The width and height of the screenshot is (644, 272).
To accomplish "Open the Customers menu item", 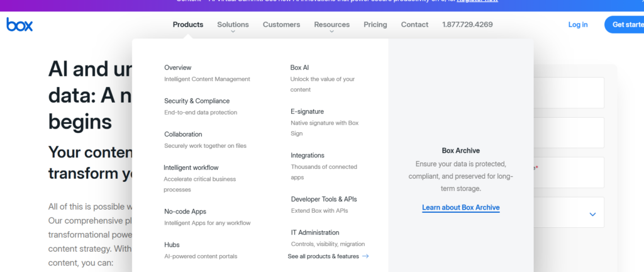I will tap(281, 25).
